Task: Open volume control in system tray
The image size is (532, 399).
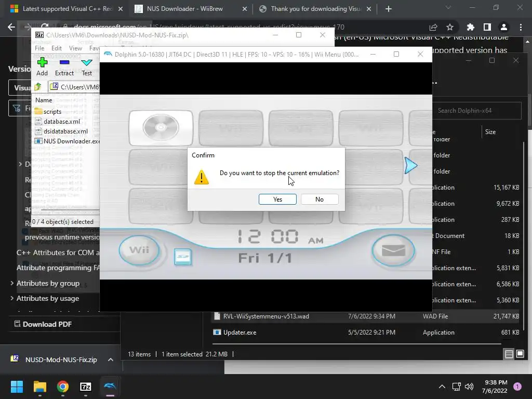Action: pos(469,387)
